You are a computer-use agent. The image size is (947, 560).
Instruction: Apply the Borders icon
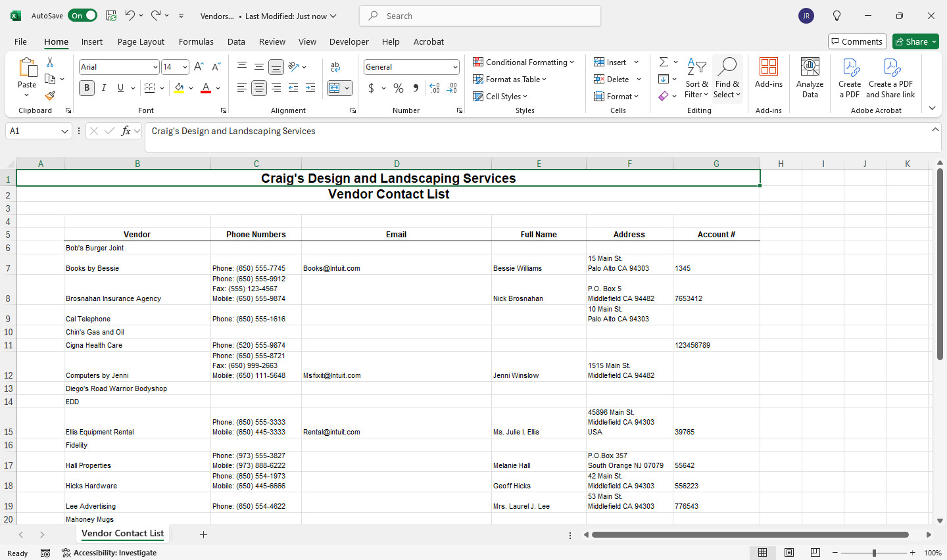tap(150, 88)
